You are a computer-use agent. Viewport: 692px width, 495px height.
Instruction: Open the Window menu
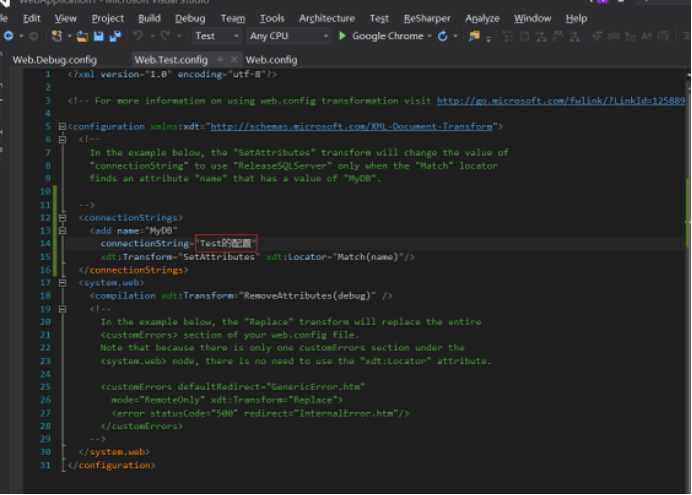coord(532,19)
